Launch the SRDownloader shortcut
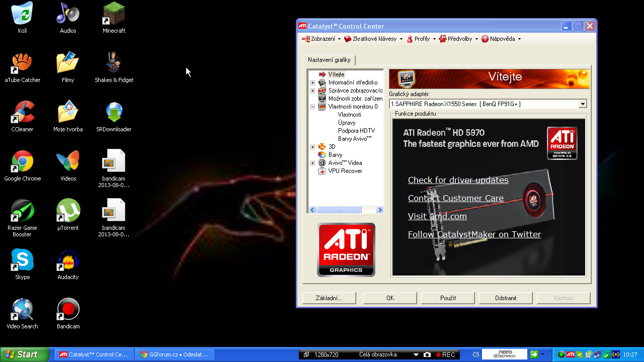The image size is (644, 362). tap(114, 116)
